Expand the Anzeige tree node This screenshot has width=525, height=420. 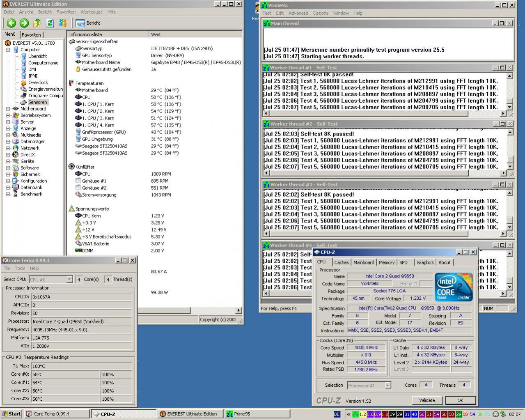click(x=8, y=129)
